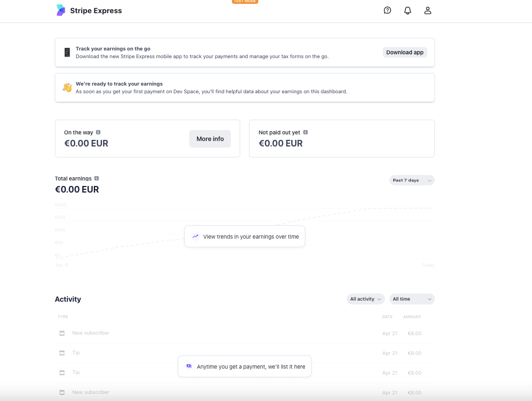Click info icon next to Total earnings
The image size is (532, 401).
click(97, 178)
